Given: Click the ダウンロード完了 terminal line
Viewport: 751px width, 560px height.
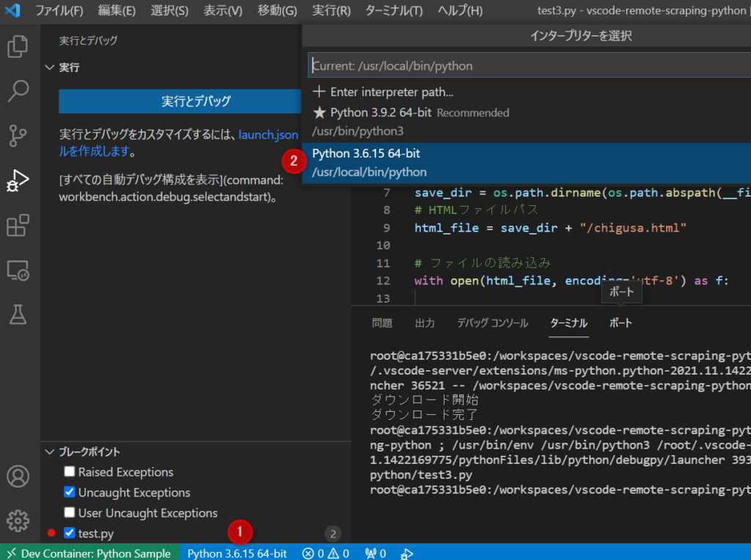Looking at the screenshot, I should click(x=425, y=414).
